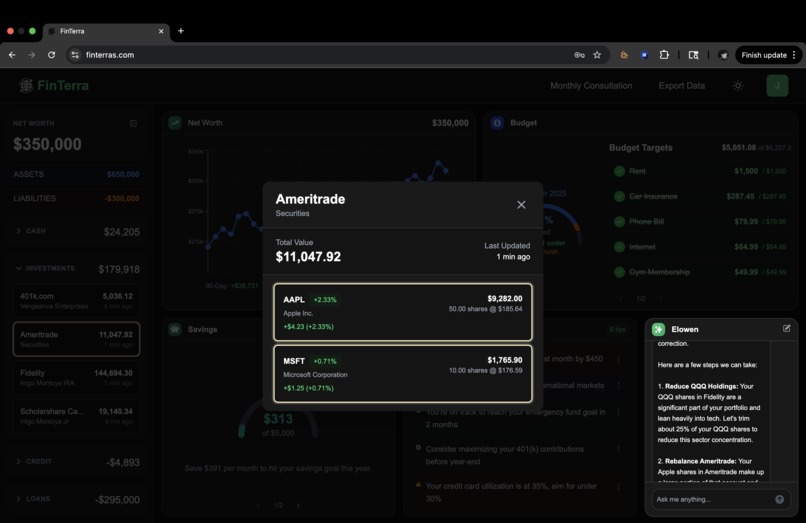Screen dimensions: 806x523
Task: Toggle the light/dark theme sun icon
Action: 738,86
